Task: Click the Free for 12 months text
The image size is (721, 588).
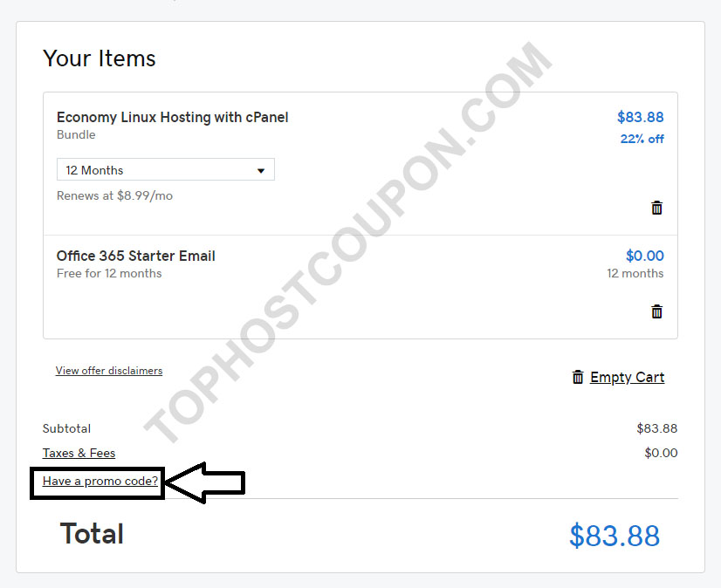Action: [109, 274]
